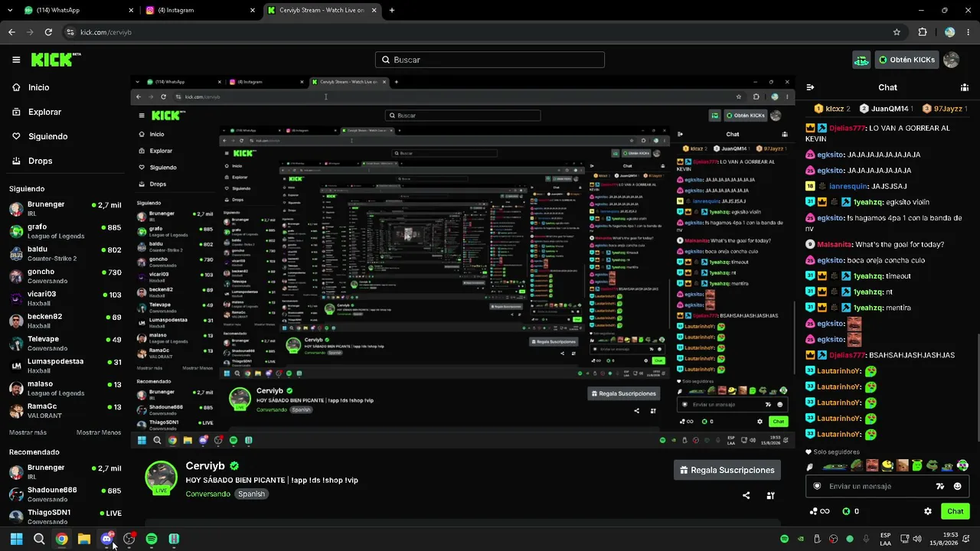This screenshot has height=551, width=980.
Task: Click the verified badge next to Cerviyb
Action: tap(234, 465)
